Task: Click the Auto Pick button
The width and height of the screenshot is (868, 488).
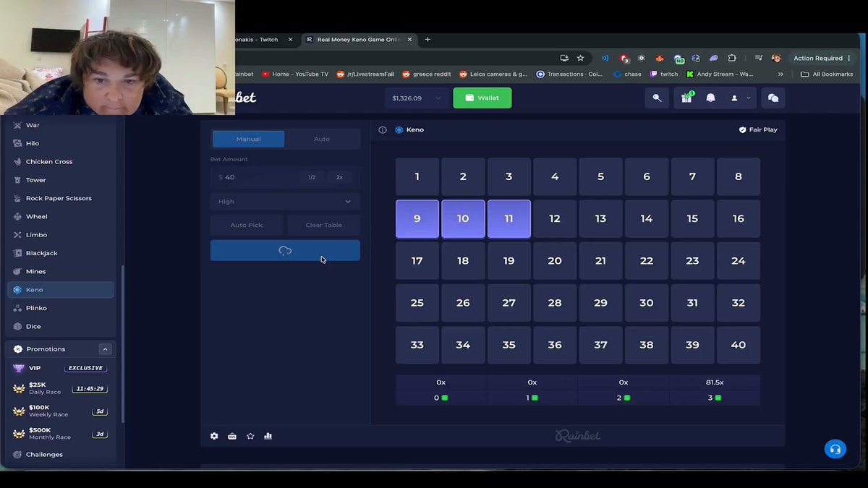Action: (x=247, y=225)
